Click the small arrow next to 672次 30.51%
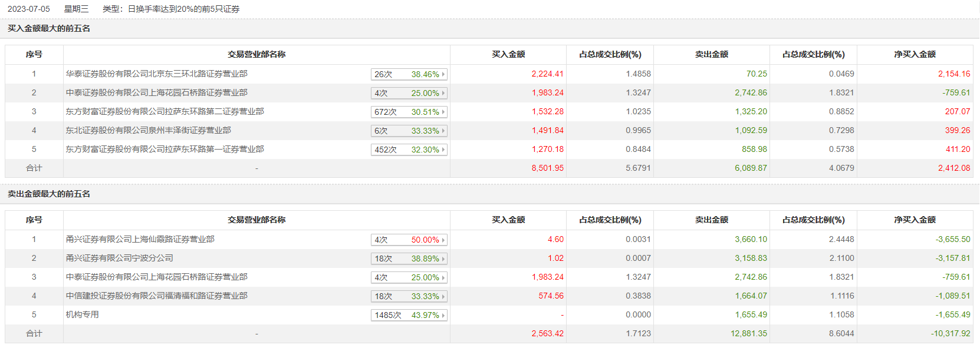Screen dimensions: 980x348 point(443,112)
